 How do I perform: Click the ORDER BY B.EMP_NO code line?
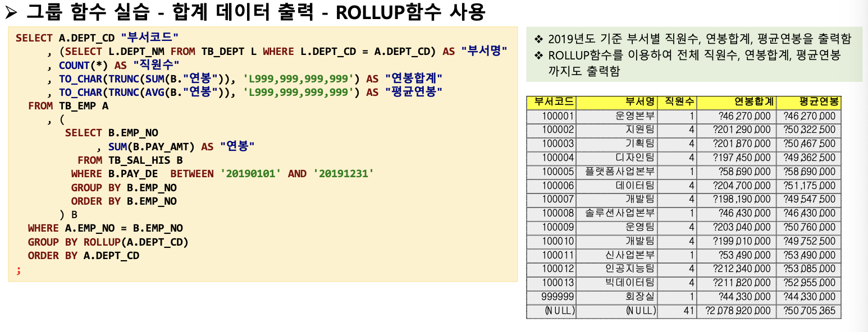124,201
